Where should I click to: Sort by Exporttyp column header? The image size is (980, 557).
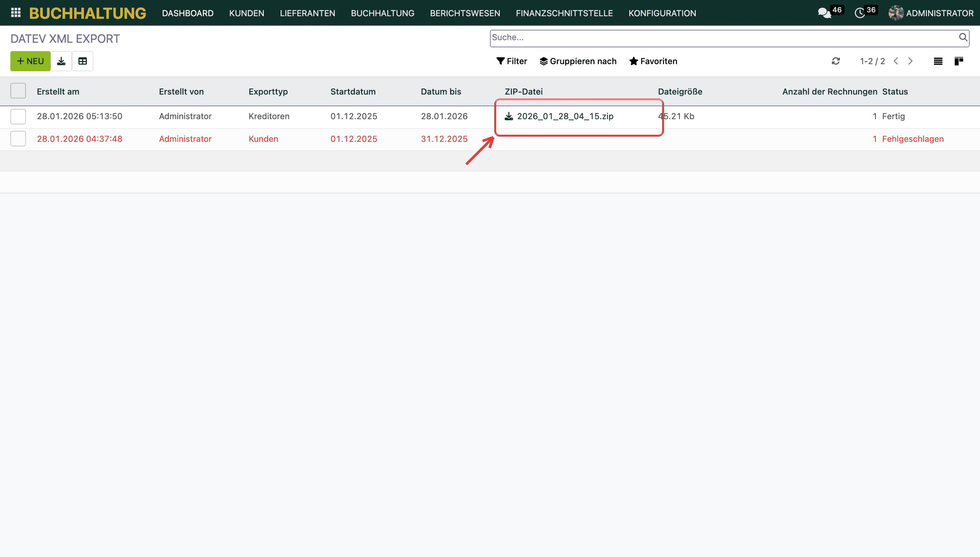[x=268, y=91]
